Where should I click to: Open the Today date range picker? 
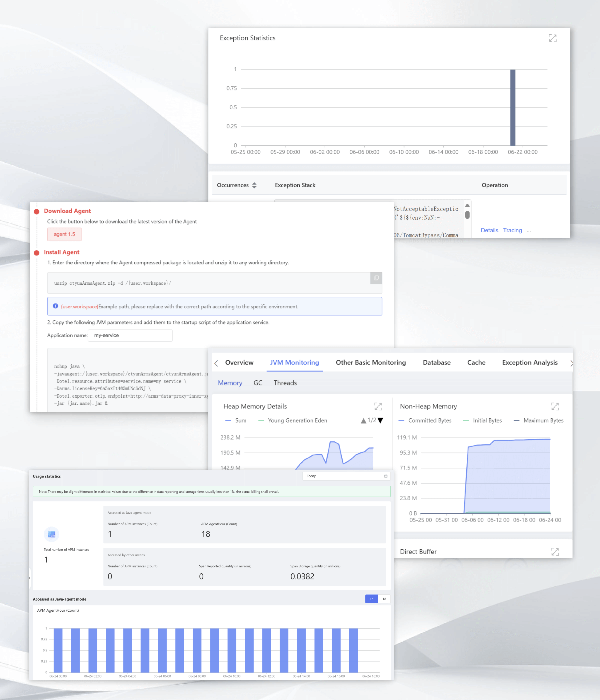(x=346, y=476)
